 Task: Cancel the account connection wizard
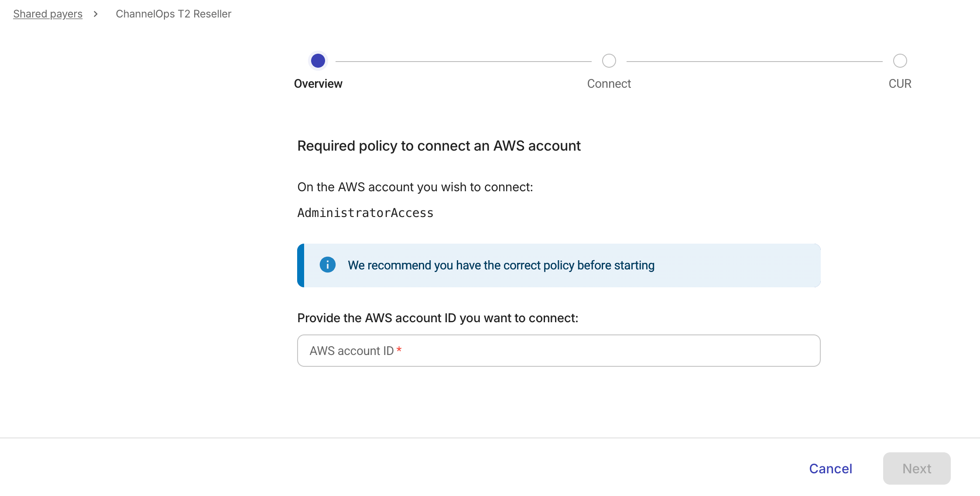click(830, 468)
